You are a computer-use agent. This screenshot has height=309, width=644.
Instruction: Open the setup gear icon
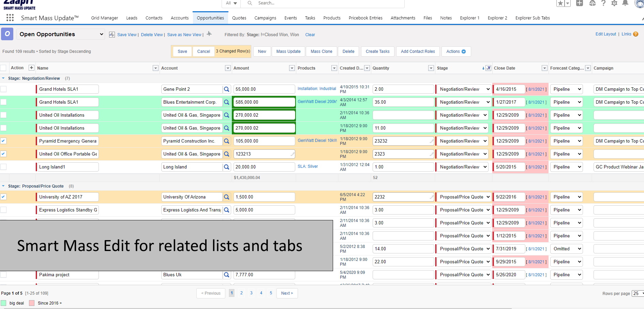[614, 3]
